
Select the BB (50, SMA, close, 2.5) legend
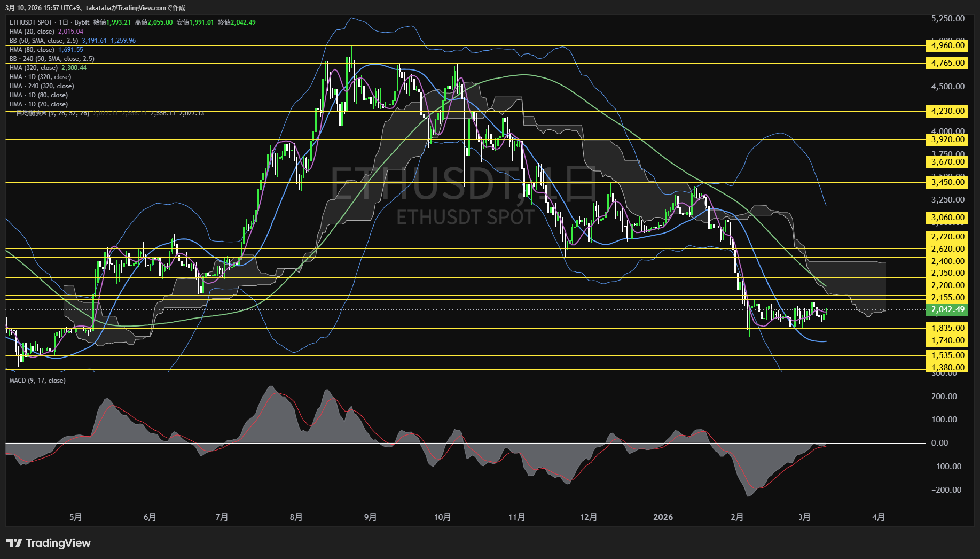pos(44,41)
